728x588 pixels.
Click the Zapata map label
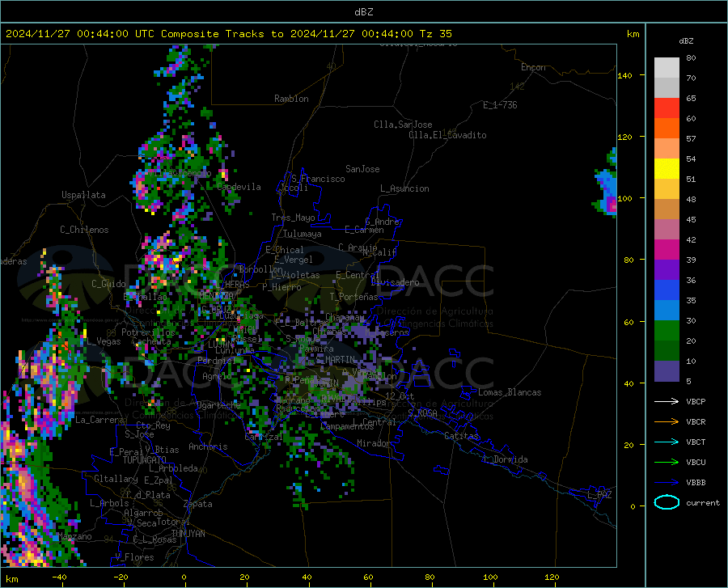[198, 504]
